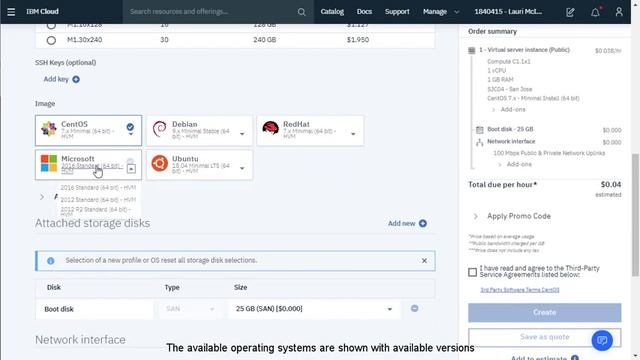Toggle the CentOS selected checkmark
640x360 pixels.
(130, 127)
